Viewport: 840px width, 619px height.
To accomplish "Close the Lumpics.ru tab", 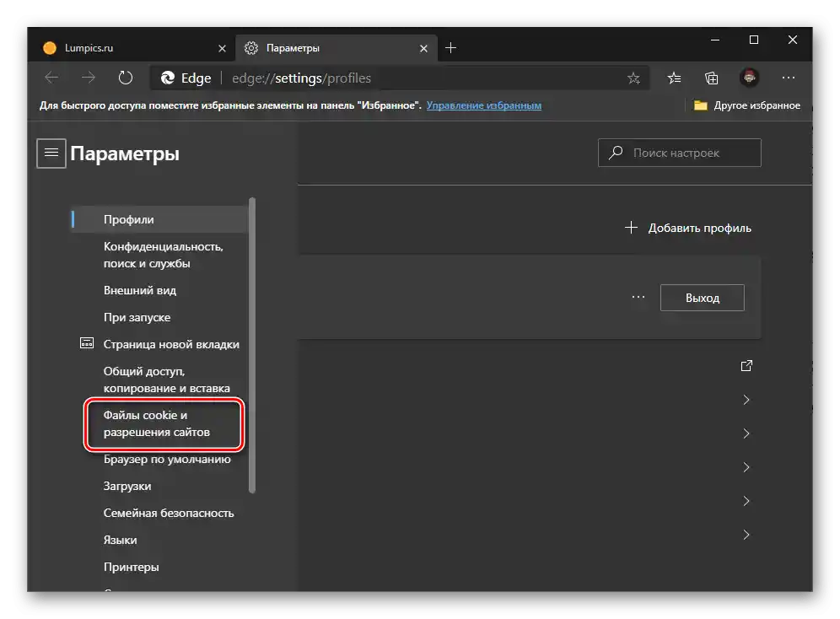I will coord(223,49).
